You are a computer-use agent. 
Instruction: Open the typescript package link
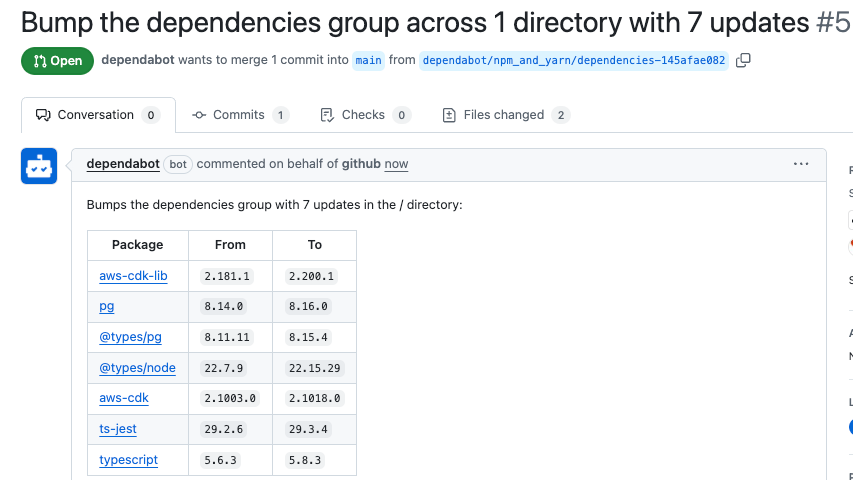[x=128, y=460]
